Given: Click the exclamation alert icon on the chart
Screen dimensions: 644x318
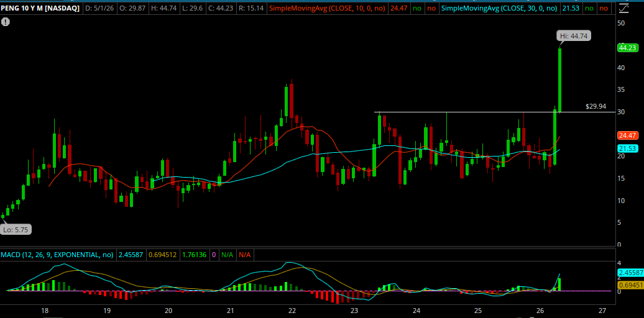Looking at the screenshot, I should [x=6, y=22].
